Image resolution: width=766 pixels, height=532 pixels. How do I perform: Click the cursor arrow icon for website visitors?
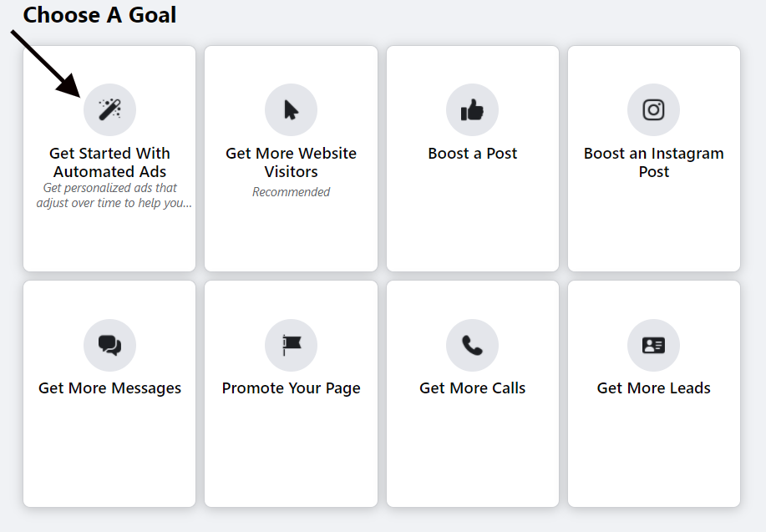tap(291, 109)
